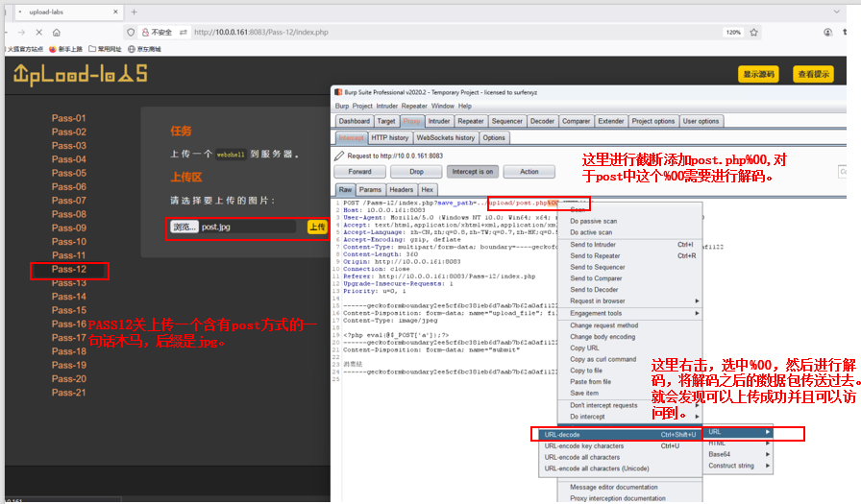Go to the browser home page
861x504 pixels.
pyautogui.click(x=57, y=33)
